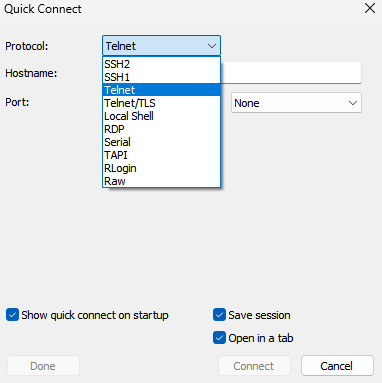Click into the Hostname input field
382x383 pixels.
coord(291,72)
